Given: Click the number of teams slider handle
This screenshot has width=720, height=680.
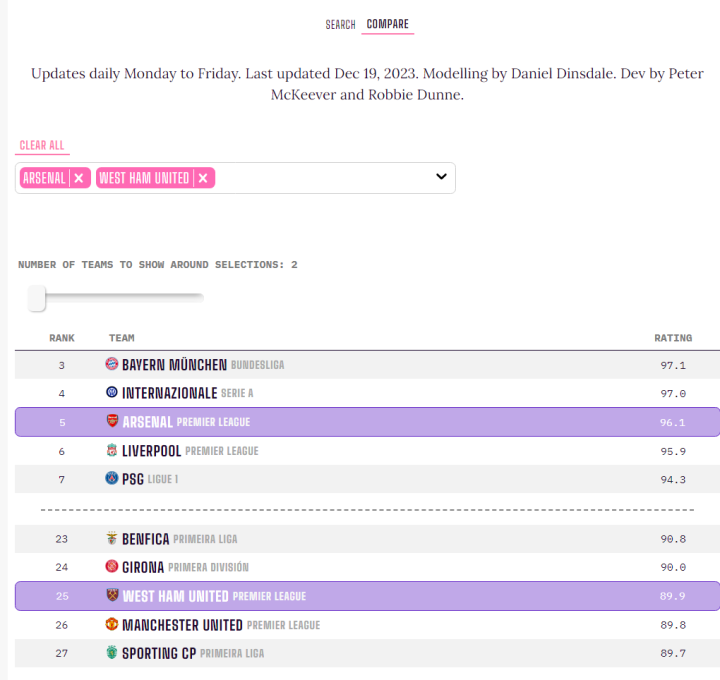Looking at the screenshot, I should point(37,298).
